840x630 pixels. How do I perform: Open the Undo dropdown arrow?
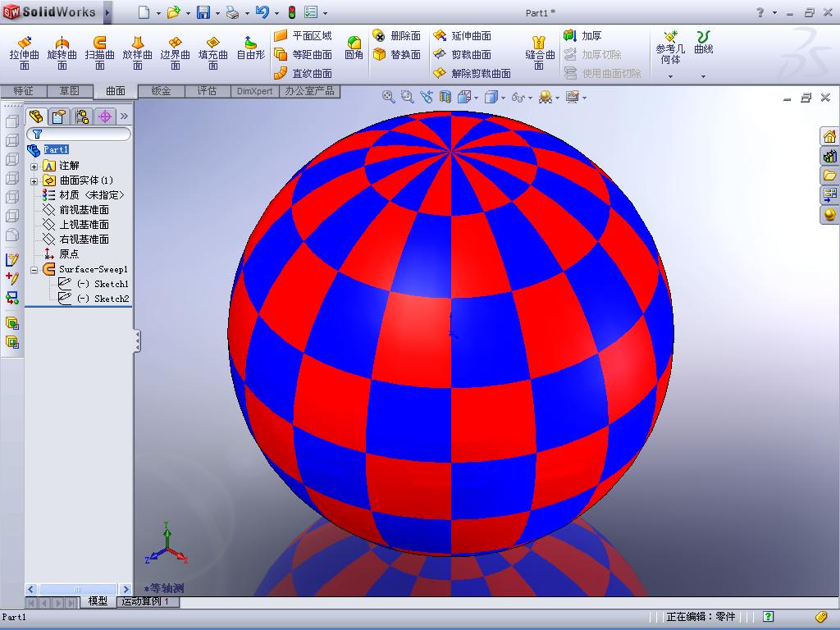pos(276,13)
